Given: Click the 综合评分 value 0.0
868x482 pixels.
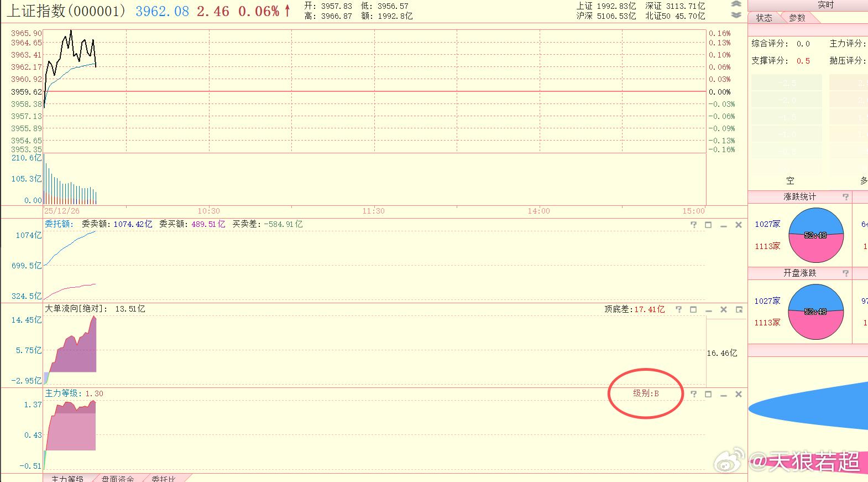Looking at the screenshot, I should click(x=803, y=44).
